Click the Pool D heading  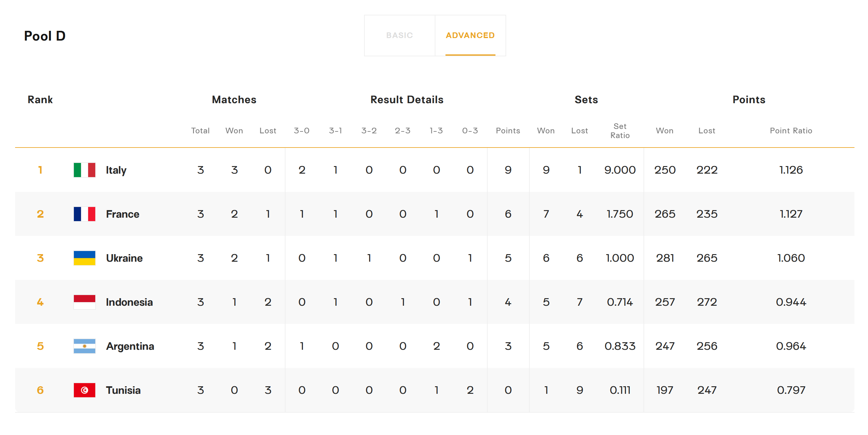(x=45, y=36)
